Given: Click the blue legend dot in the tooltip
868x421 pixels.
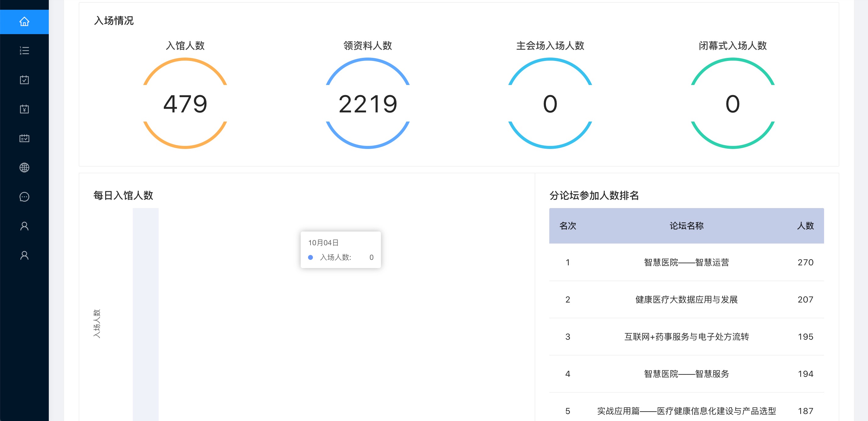Looking at the screenshot, I should (310, 257).
